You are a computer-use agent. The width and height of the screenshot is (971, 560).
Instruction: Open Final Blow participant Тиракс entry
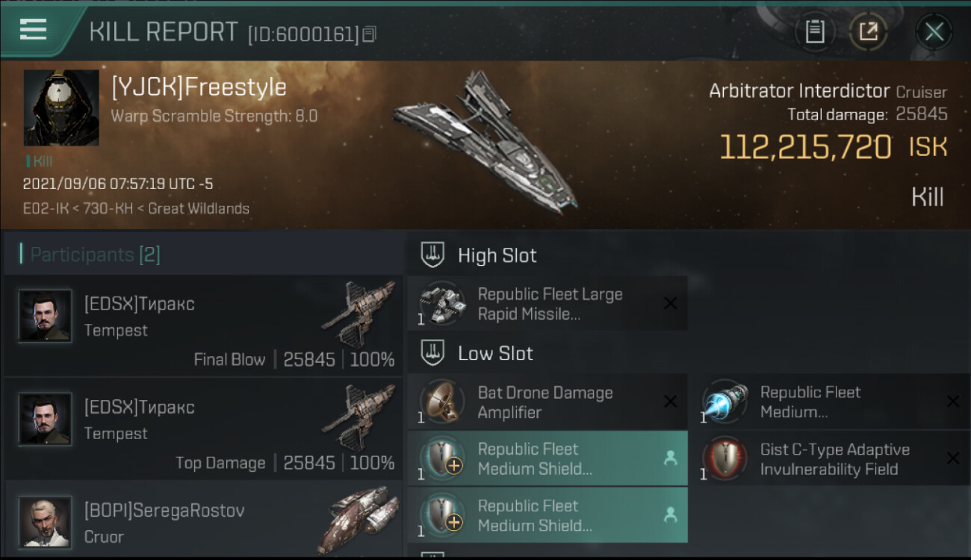point(203,325)
